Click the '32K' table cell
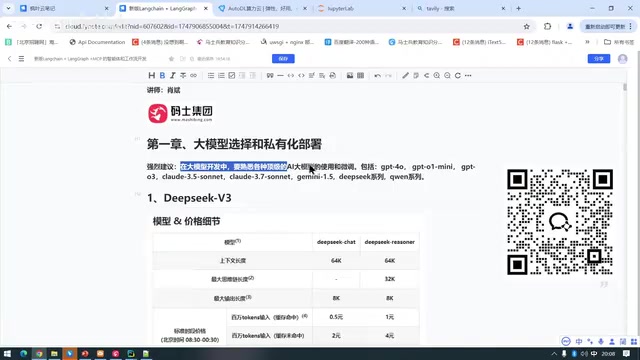 point(389,279)
